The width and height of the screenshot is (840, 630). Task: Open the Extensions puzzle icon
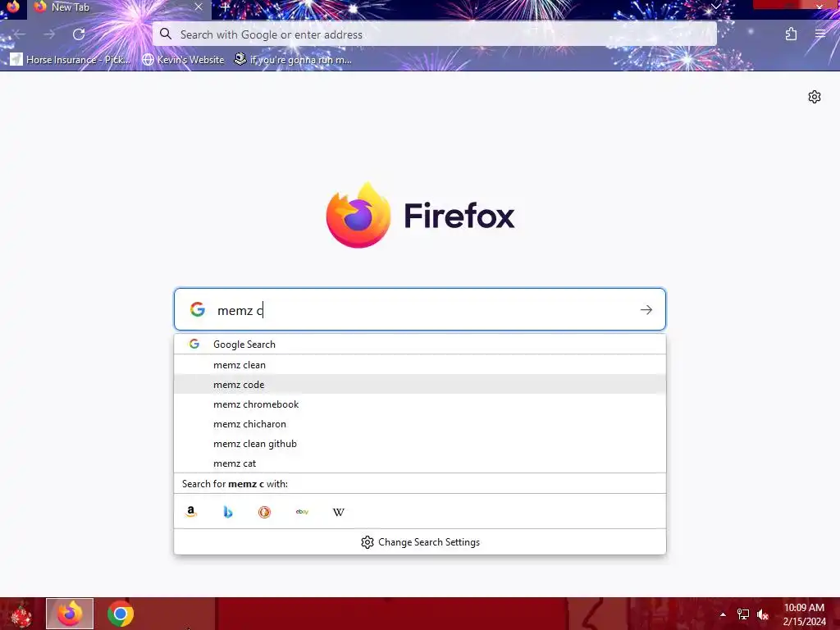click(792, 34)
